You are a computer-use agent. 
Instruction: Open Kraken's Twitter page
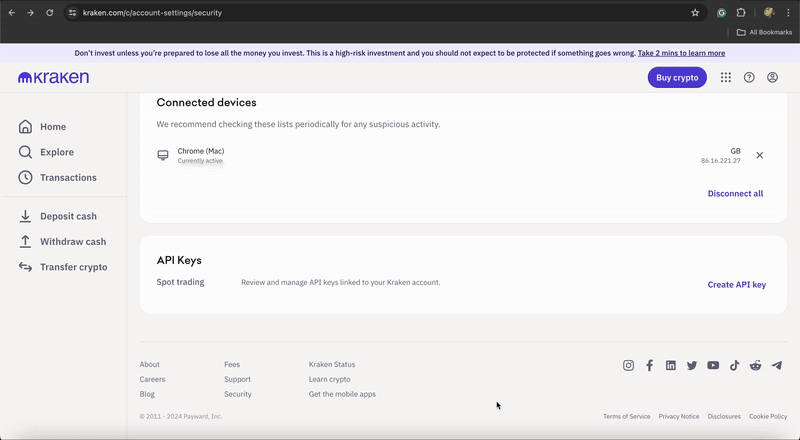(692, 365)
